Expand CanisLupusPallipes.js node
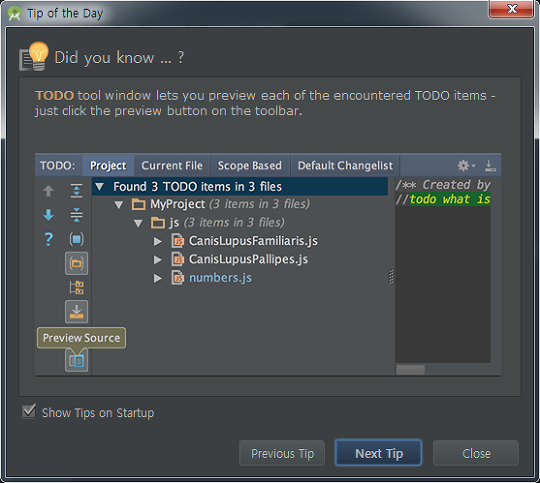The width and height of the screenshot is (540, 483). 157,259
